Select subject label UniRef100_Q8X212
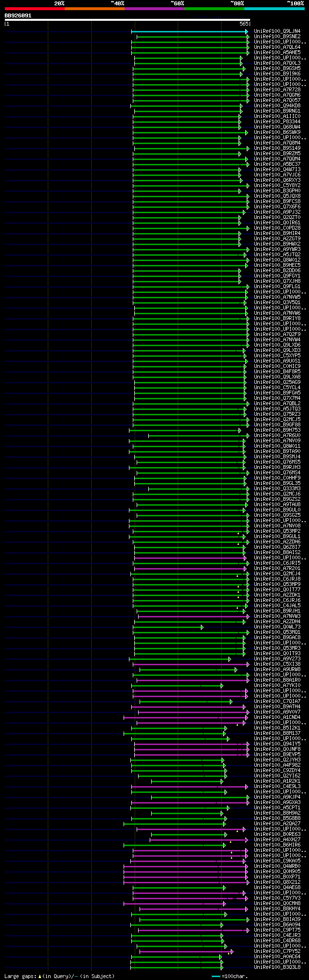 pos(277,882)
